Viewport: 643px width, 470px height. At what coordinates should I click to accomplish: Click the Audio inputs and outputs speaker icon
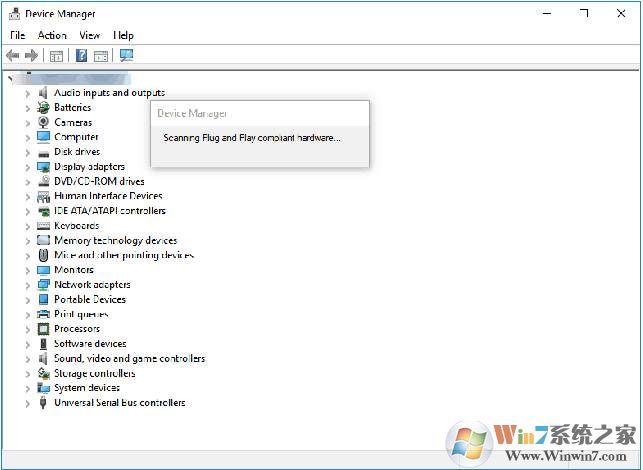43,93
